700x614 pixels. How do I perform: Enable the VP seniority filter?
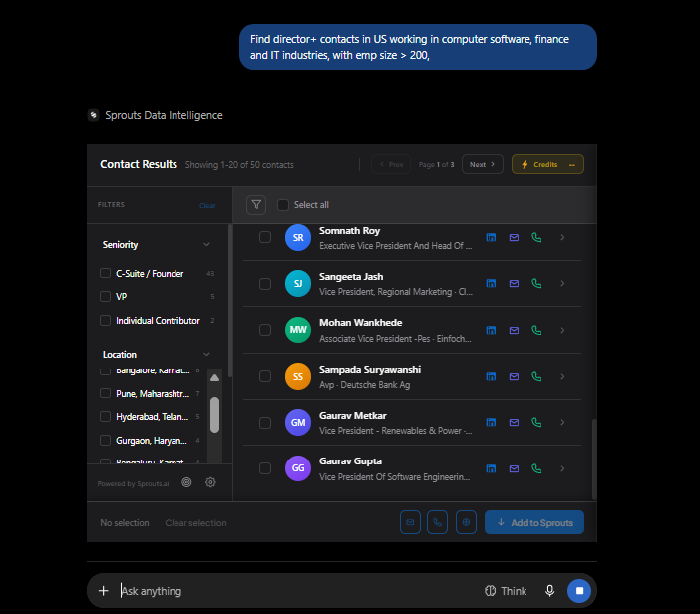105,296
